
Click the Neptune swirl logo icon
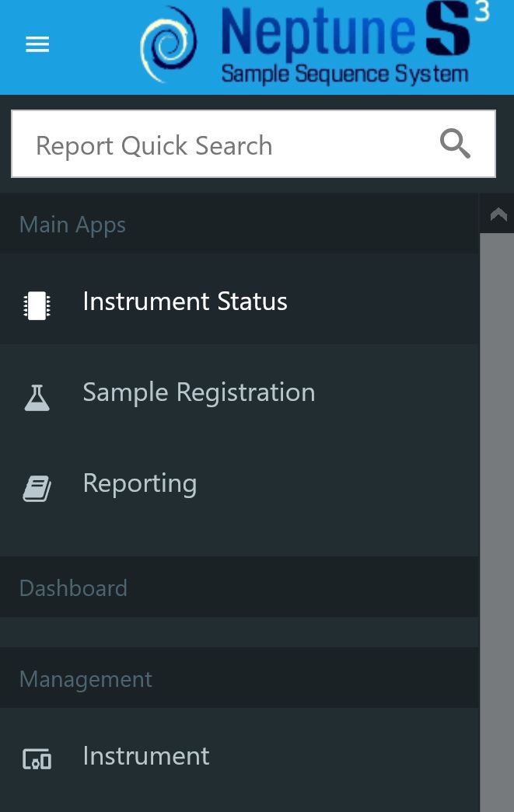coord(169,44)
